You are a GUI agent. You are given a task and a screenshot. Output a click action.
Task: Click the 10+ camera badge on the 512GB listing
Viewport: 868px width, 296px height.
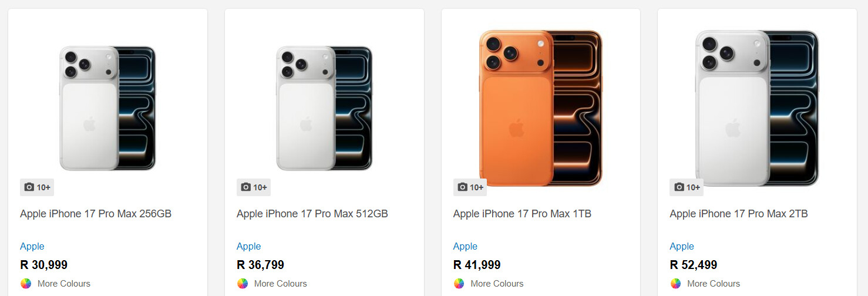[254, 187]
